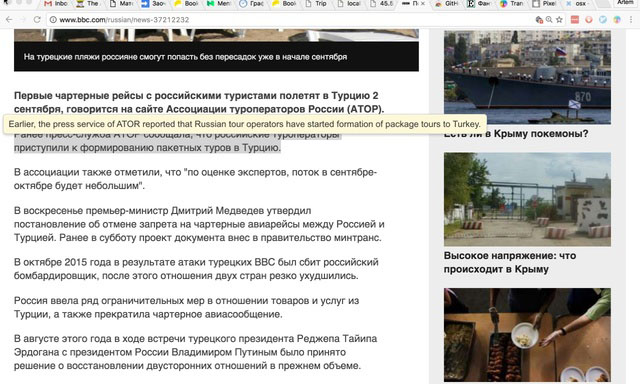Switch to the Gmail Inbox tab
Screen dimensions: 640x384
click(x=56, y=4)
